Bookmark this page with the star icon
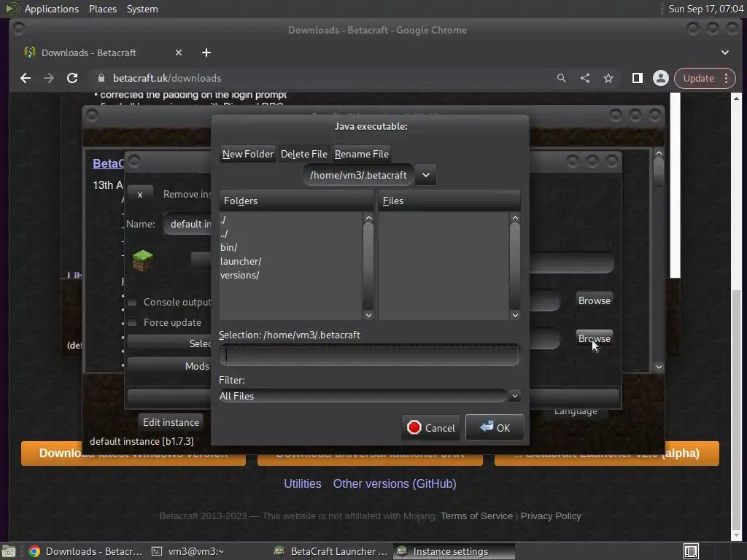 tap(608, 78)
